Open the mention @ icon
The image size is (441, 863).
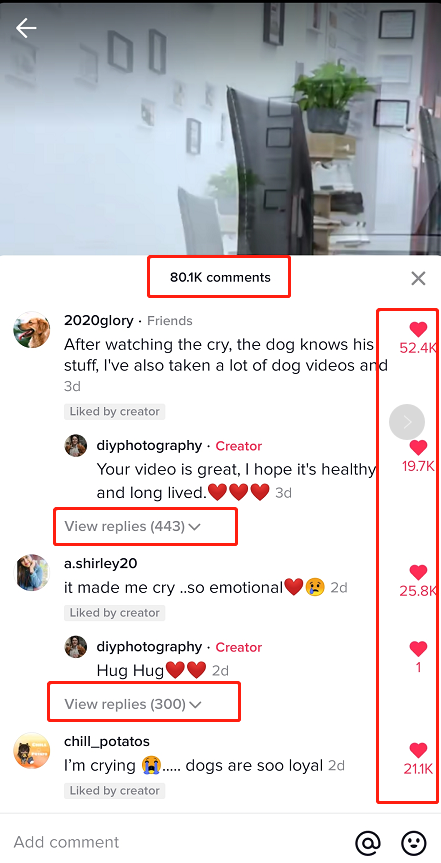368,842
